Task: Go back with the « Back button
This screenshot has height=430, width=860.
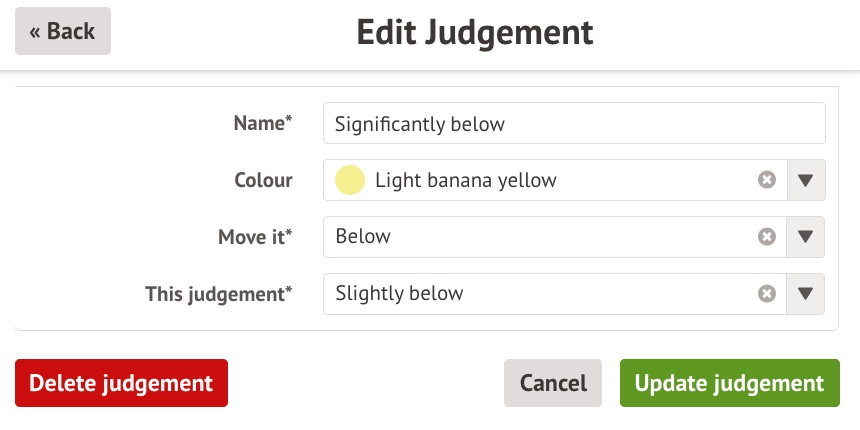Action: coord(62,31)
